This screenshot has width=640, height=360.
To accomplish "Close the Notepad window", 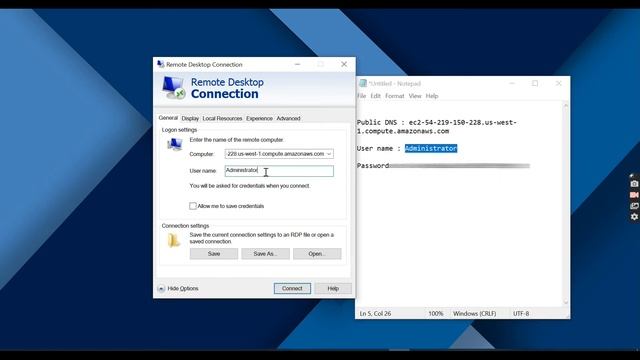I will [x=558, y=83].
